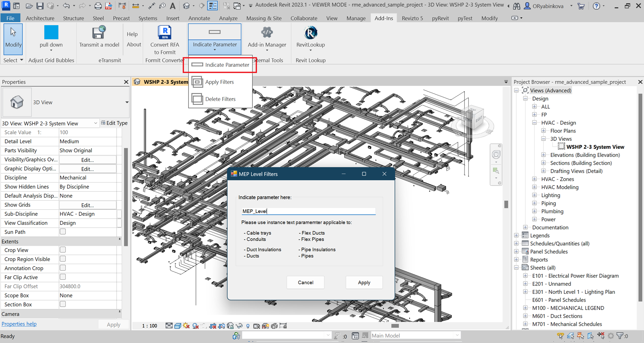Collapse the Sheets (all) tree node
The width and height of the screenshot is (644, 343).
(x=517, y=268)
